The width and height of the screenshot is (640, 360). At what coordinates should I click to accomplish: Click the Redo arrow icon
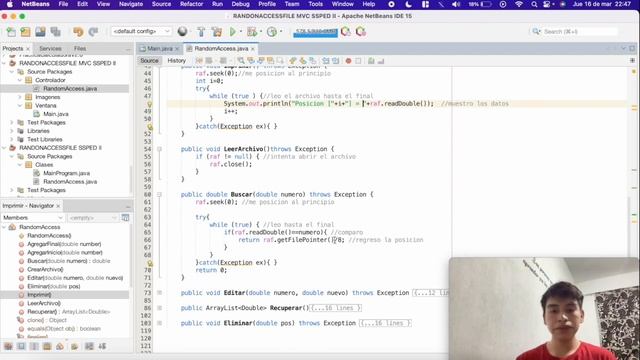click(93, 31)
